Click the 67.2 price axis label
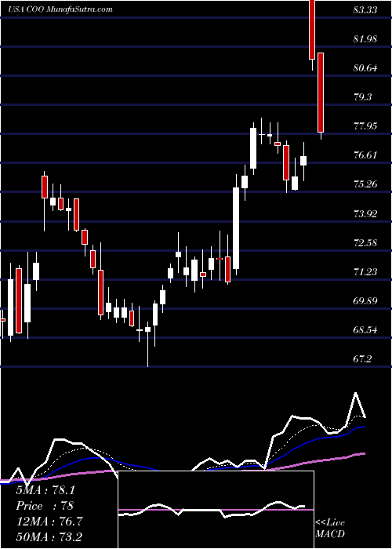The height and width of the screenshot is (549, 392). click(362, 358)
